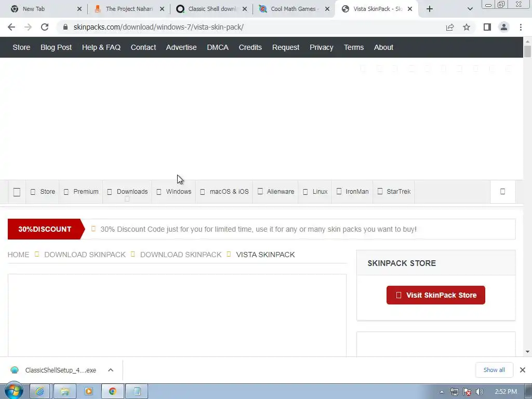Image resolution: width=532 pixels, height=399 pixels.
Task: Open Store in top navigation bar
Action: tap(21, 47)
